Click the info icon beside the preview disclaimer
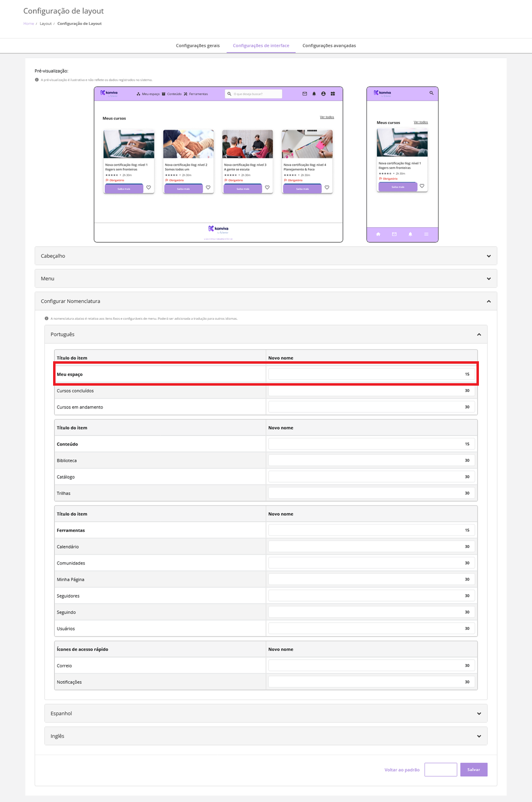Screen dimensions: 532x802 click(37, 80)
